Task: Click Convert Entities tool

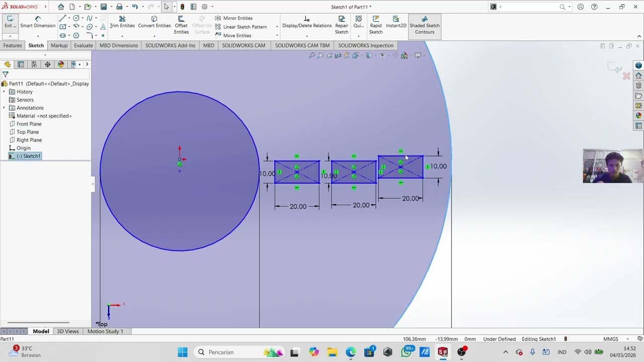Action: [x=154, y=22]
